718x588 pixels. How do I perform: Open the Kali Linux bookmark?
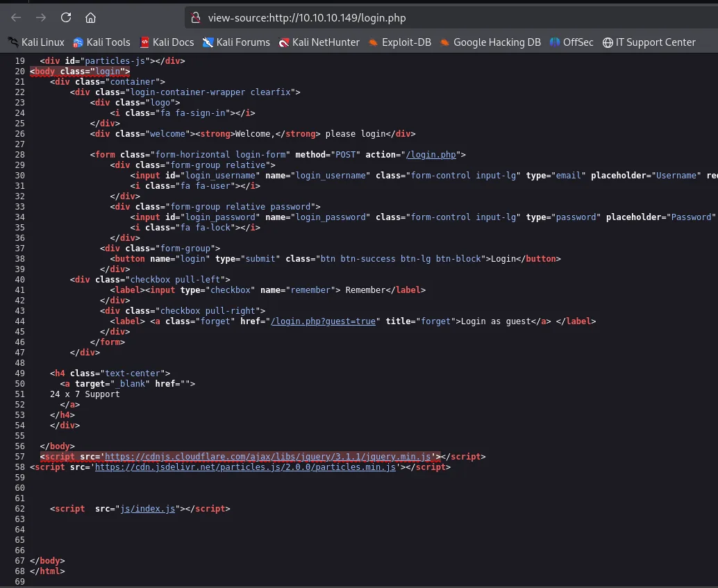36,42
